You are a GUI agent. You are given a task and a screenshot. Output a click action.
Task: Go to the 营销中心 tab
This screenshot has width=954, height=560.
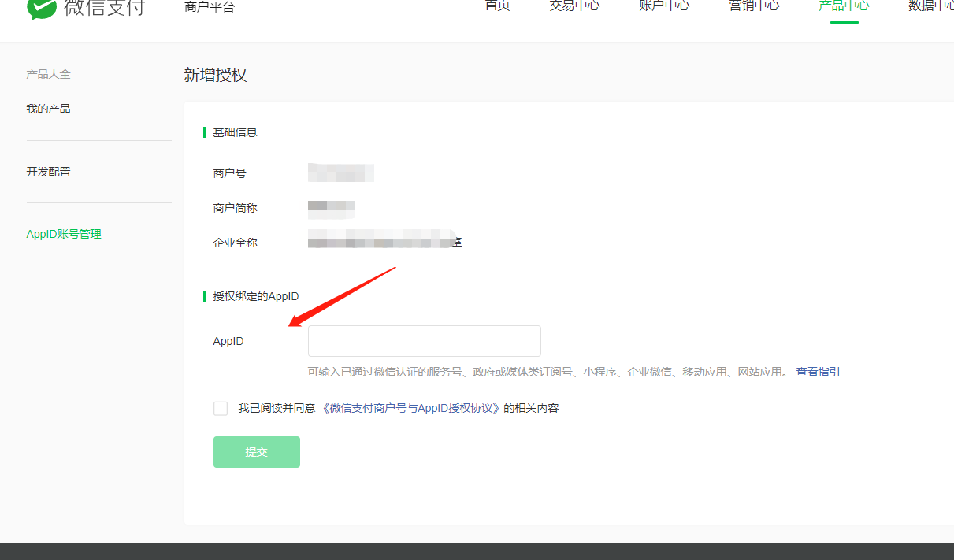(x=754, y=6)
